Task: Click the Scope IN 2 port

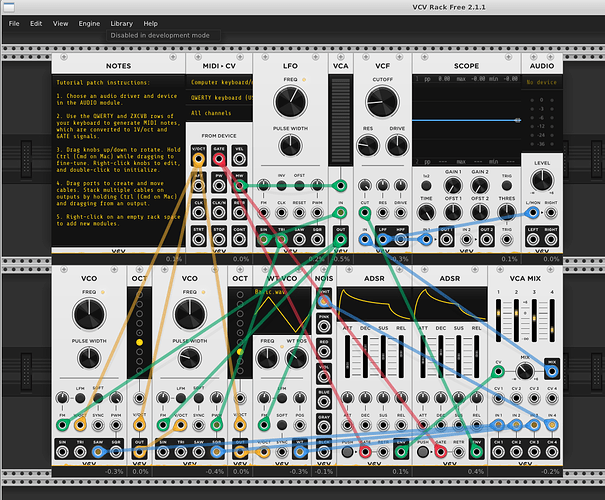Action: [x=466, y=239]
